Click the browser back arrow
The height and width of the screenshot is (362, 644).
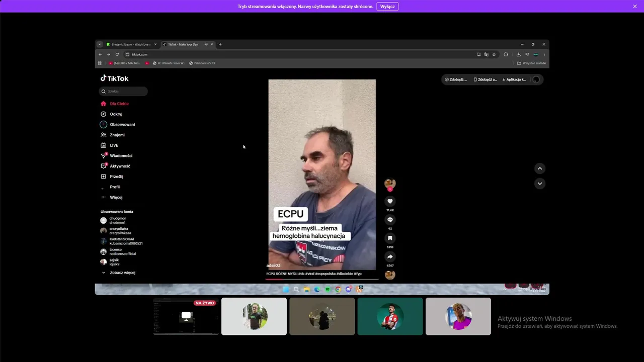pyautogui.click(x=100, y=54)
